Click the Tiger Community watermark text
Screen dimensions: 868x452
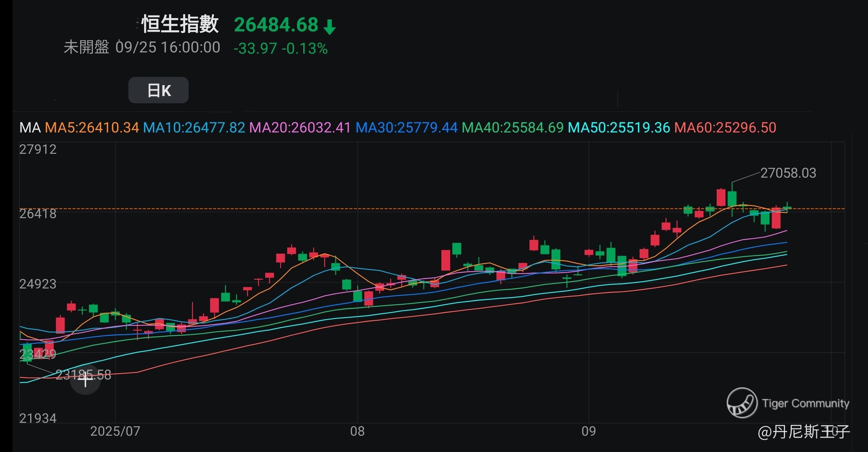[805, 403]
